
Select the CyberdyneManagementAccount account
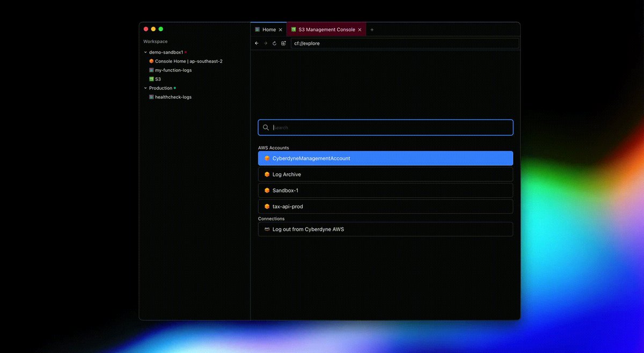(x=385, y=158)
